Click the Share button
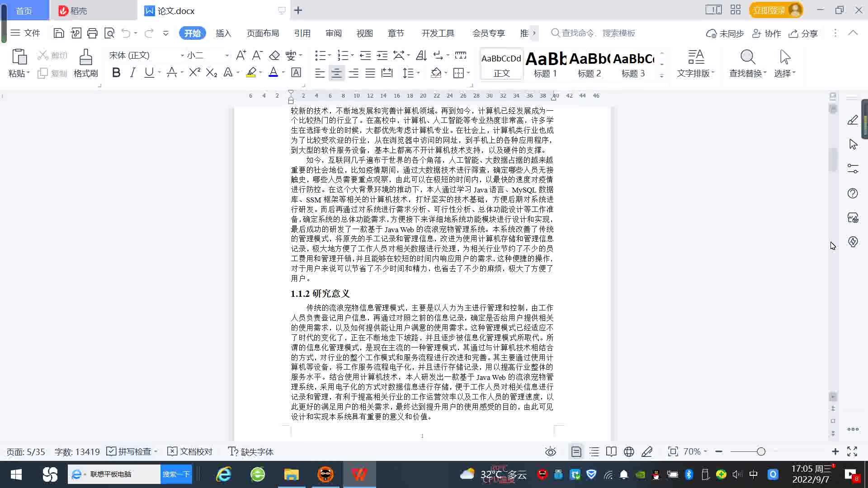 (x=803, y=33)
